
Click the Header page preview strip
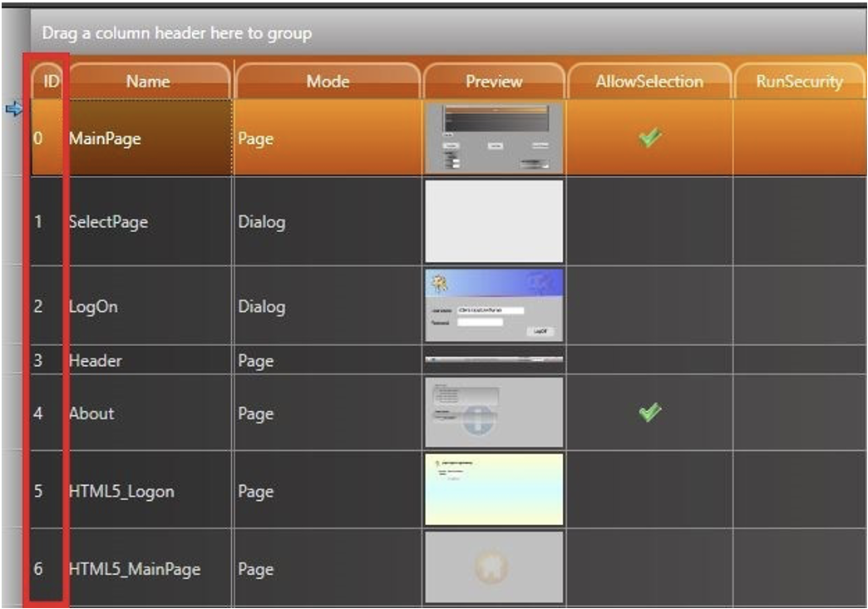494,360
